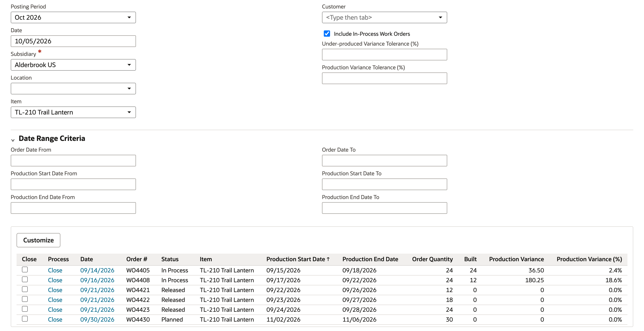Open the Posting Period dropdown

73,17
